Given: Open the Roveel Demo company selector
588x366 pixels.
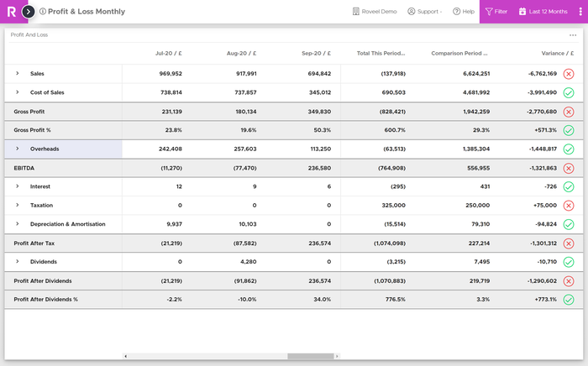Looking at the screenshot, I should tap(375, 12).
